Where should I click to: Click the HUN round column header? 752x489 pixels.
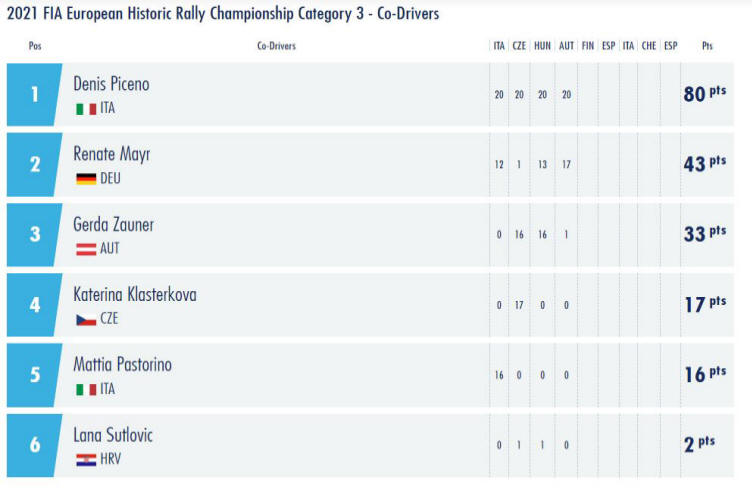(542, 46)
